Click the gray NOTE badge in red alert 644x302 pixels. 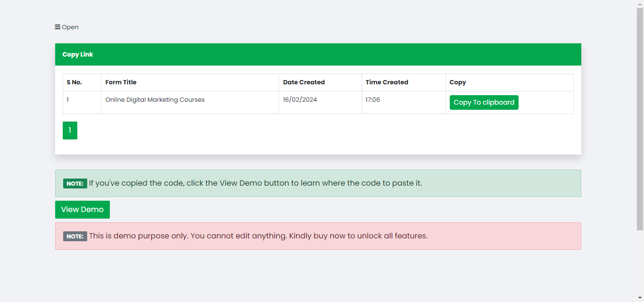pos(75,237)
